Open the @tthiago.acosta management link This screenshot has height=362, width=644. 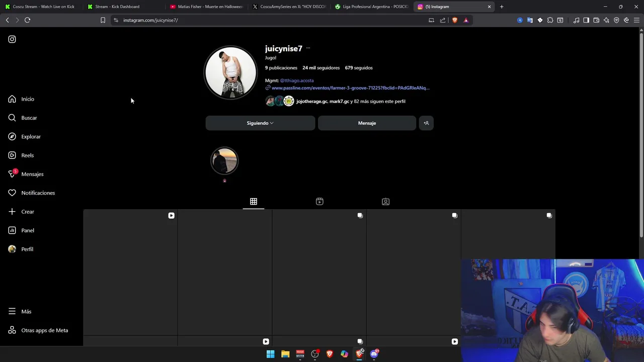[x=297, y=80]
